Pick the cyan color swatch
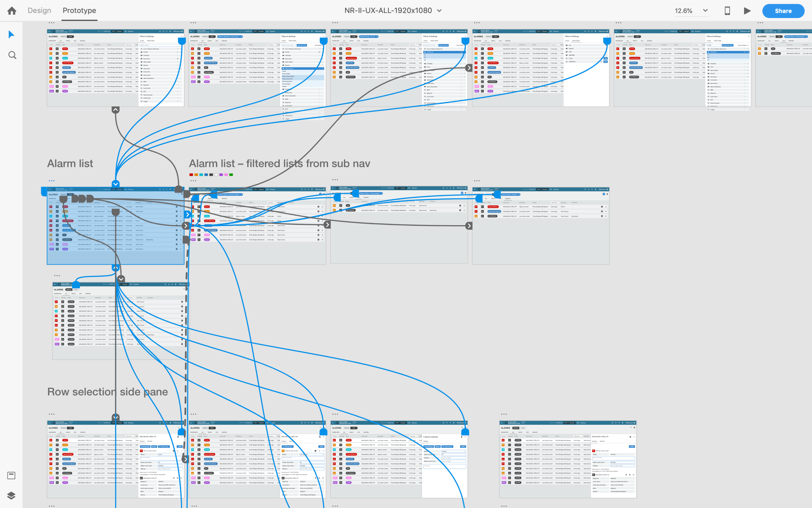Viewport: 812px width, 508px height. point(201,175)
